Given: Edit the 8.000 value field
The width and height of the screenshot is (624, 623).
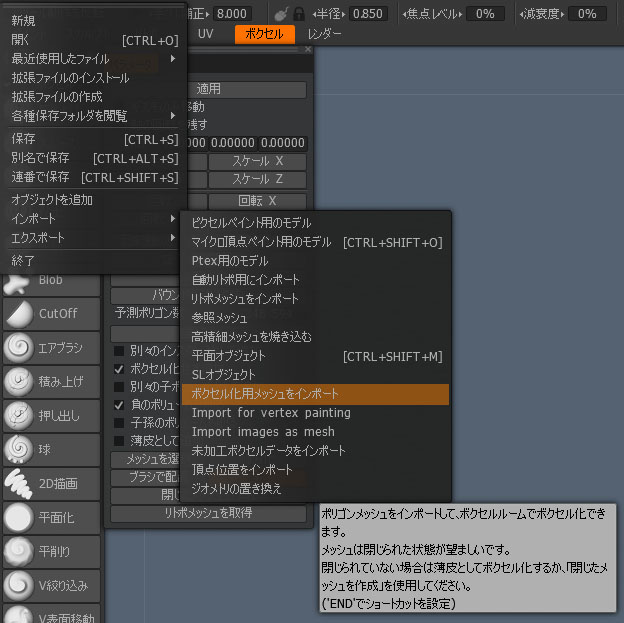Looking at the screenshot, I should (232, 14).
